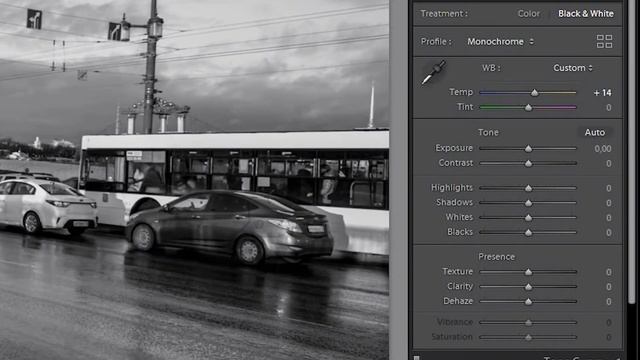Select the White Balance eyedropper tool

coord(433,72)
